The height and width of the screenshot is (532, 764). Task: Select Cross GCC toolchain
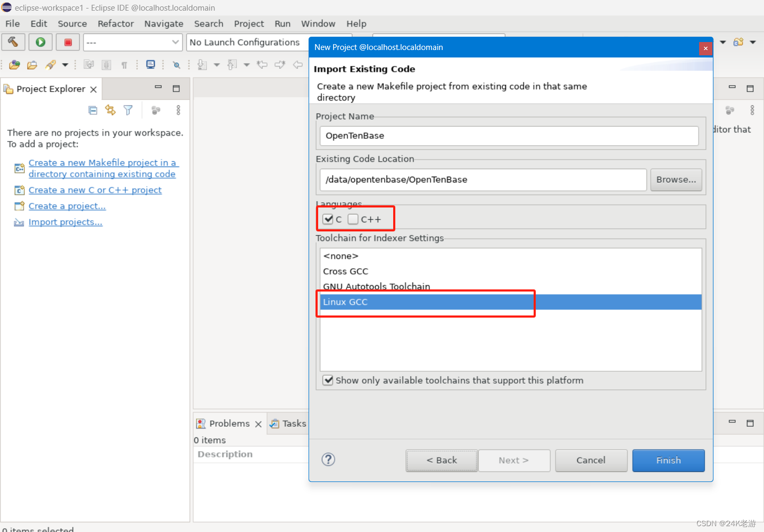(511, 271)
